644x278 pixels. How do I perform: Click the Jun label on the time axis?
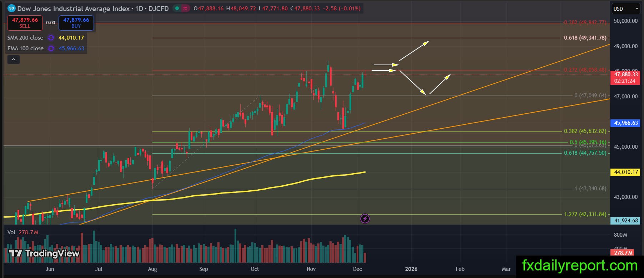tap(50, 269)
